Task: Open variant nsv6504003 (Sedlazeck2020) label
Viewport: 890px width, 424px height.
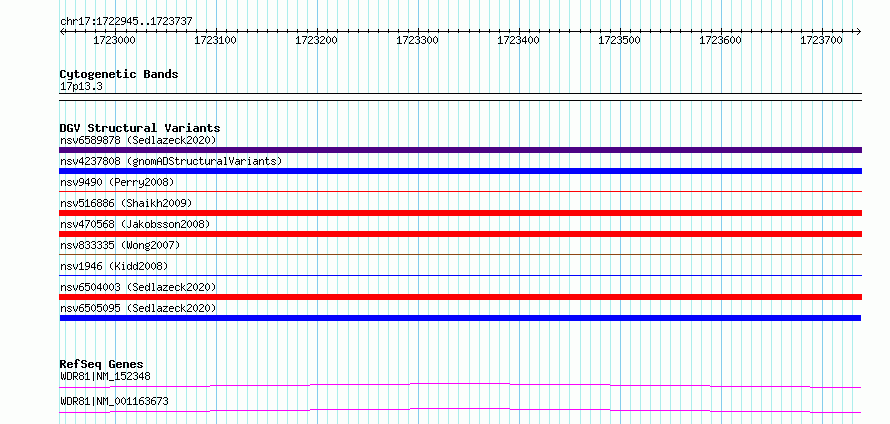Action: pos(138,287)
